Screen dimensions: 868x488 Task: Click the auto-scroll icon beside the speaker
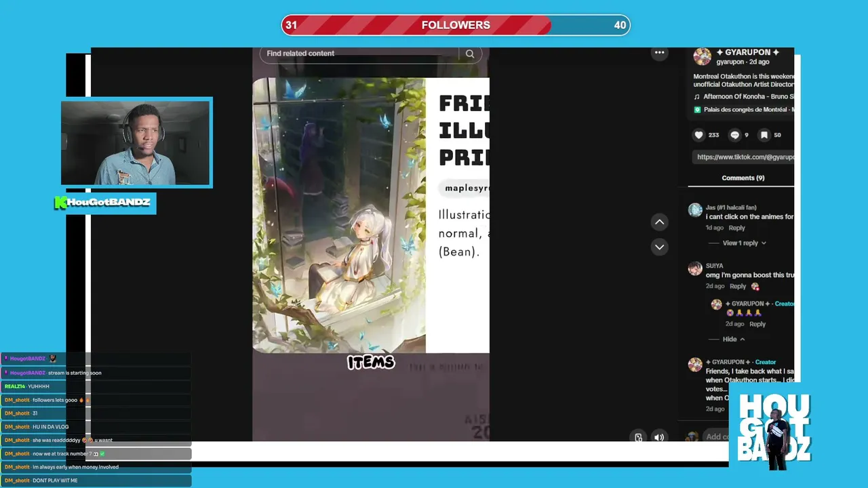(638, 437)
